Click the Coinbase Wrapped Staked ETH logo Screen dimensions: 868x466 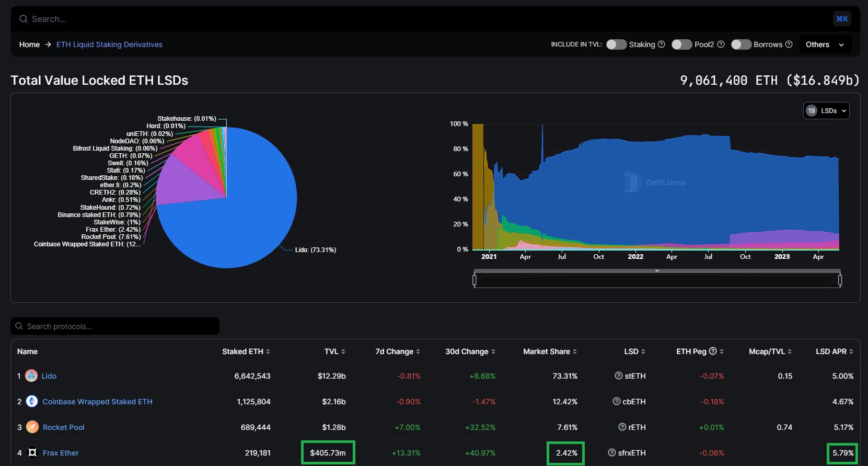click(x=32, y=401)
